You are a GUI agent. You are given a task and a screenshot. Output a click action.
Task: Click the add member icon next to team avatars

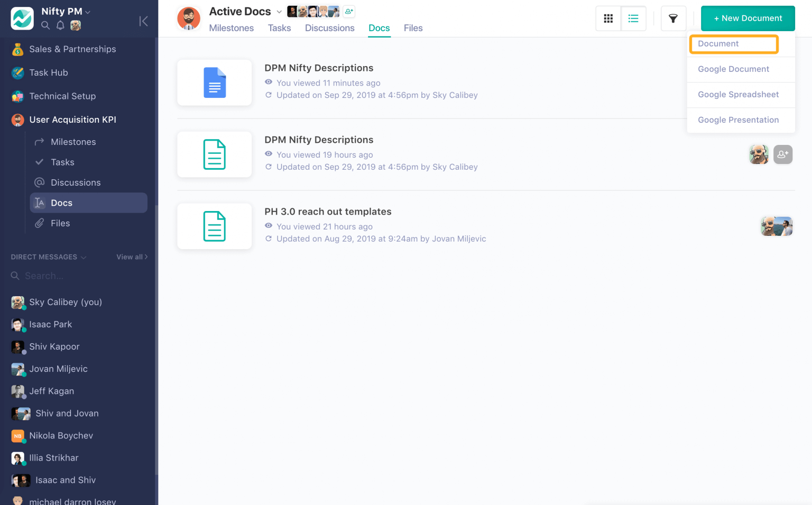(x=349, y=11)
